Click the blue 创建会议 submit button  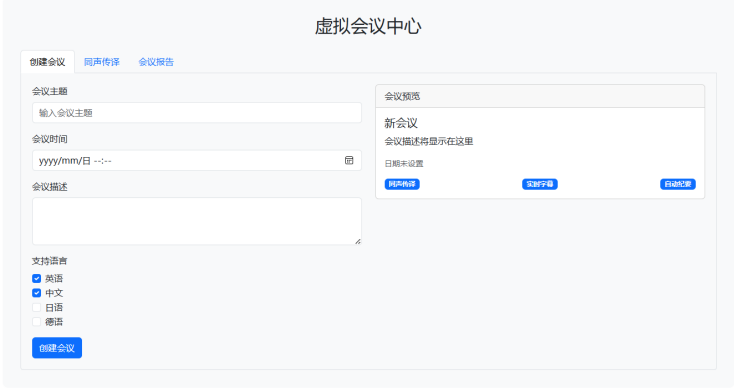click(x=57, y=348)
